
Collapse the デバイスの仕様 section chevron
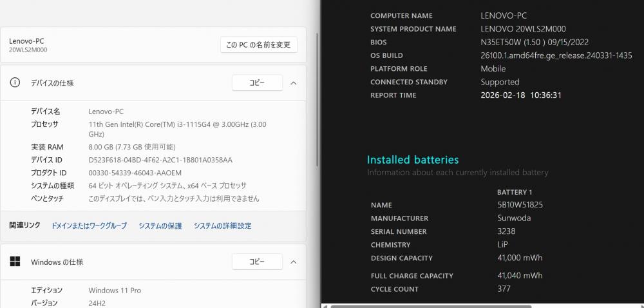293,83
